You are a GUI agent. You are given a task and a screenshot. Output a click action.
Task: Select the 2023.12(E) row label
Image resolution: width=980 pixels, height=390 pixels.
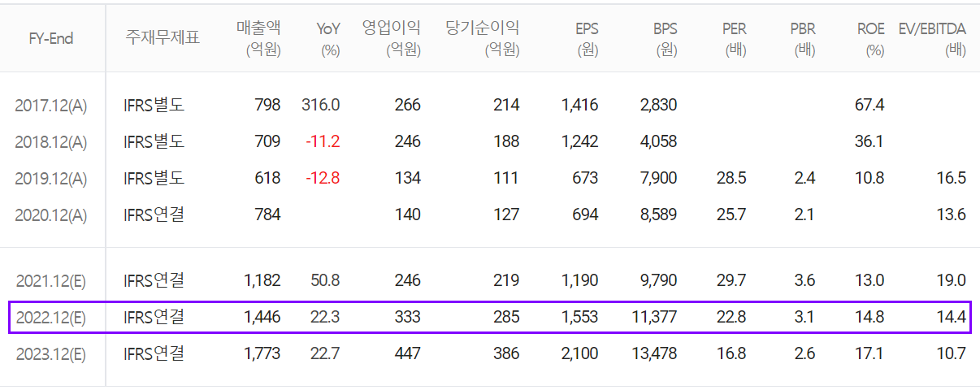pyautogui.click(x=50, y=354)
